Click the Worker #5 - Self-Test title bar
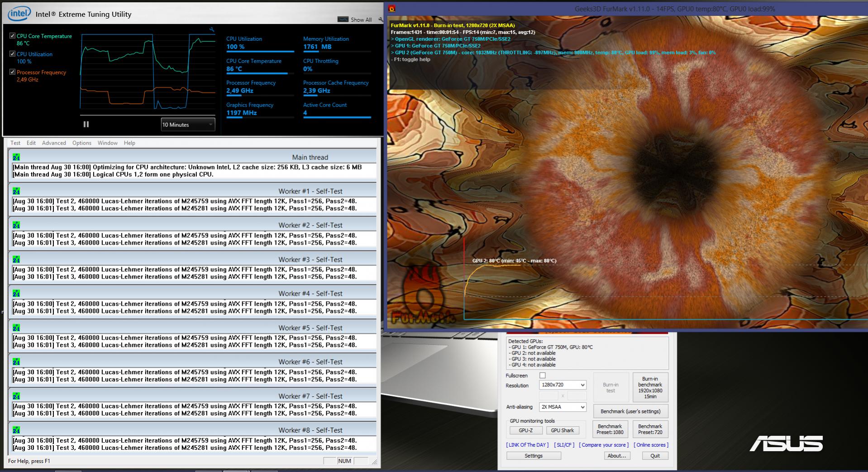Viewport: 868px width, 472px height. point(193,328)
